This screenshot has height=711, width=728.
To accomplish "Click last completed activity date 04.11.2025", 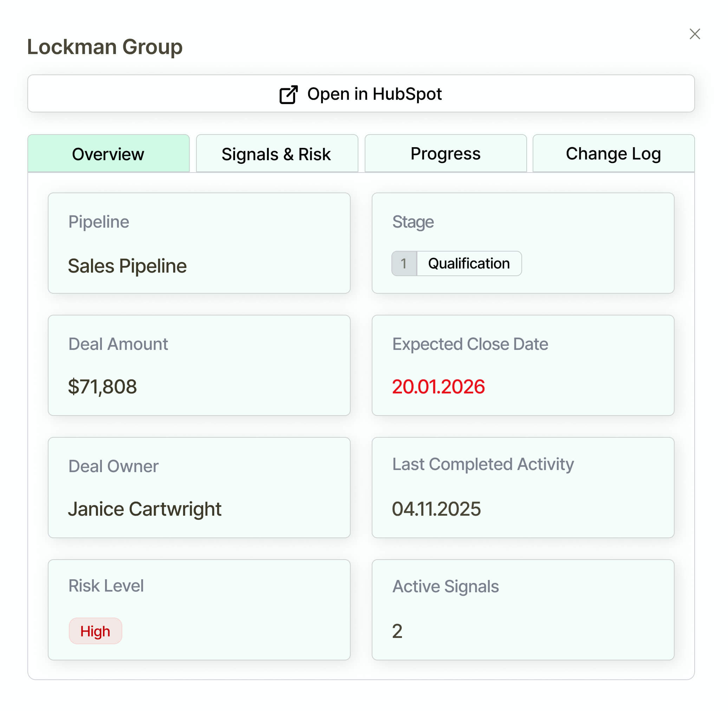I will (436, 509).
